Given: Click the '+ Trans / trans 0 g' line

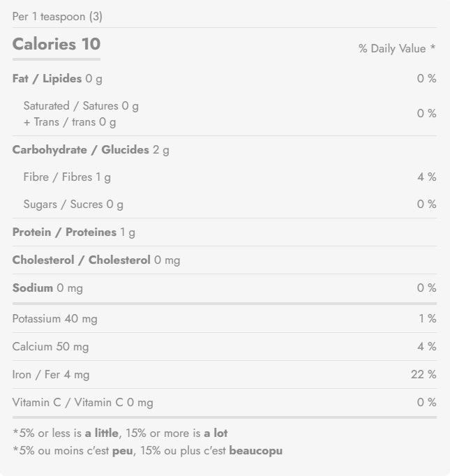Looking at the screenshot, I should [70, 122].
